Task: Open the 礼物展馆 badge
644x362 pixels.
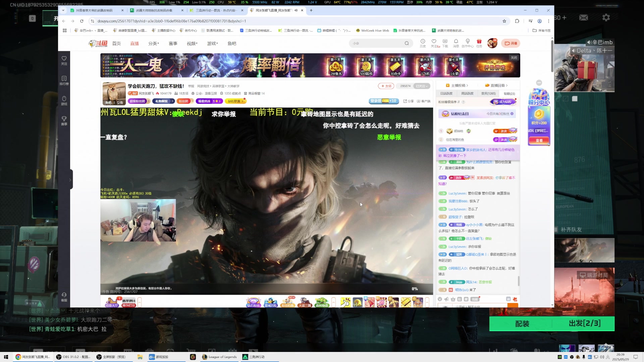Action: (x=163, y=101)
